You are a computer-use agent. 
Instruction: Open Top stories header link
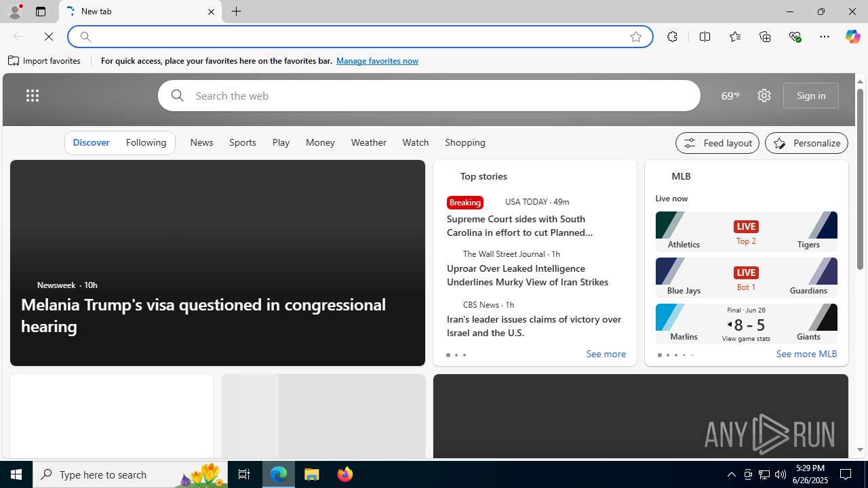tap(484, 176)
